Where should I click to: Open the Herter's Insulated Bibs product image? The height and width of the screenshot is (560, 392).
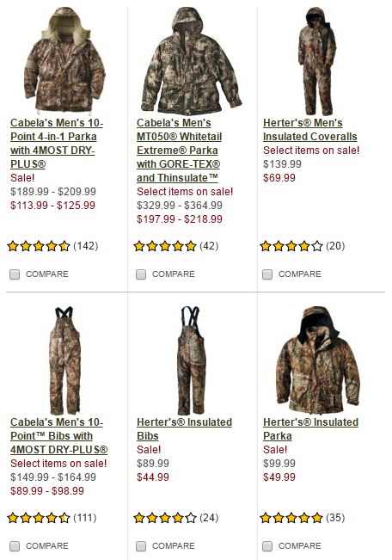click(x=192, y=360)
